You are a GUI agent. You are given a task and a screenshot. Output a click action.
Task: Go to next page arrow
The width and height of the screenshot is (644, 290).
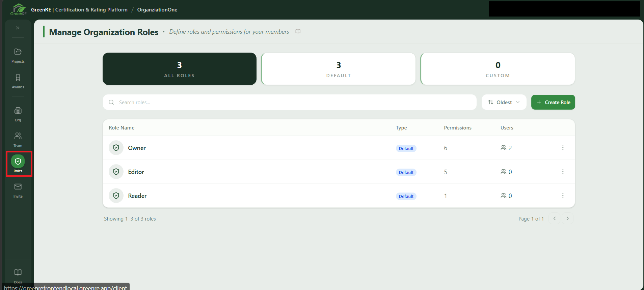[x=568, y=219]
